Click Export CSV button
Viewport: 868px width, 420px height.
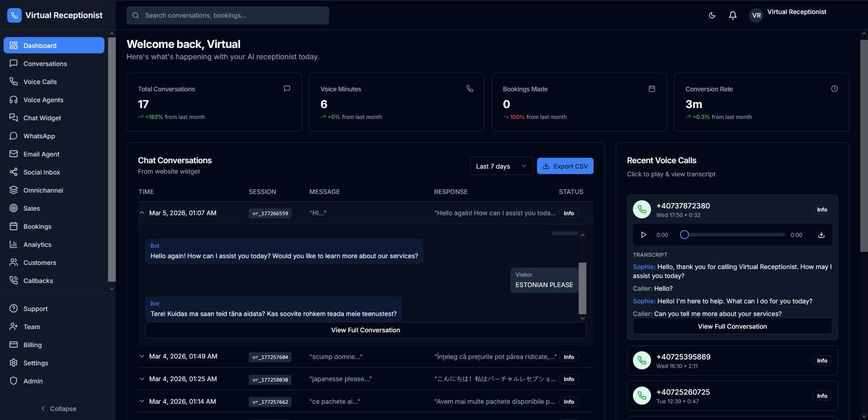pyautogui.click(x=565, y=166)
